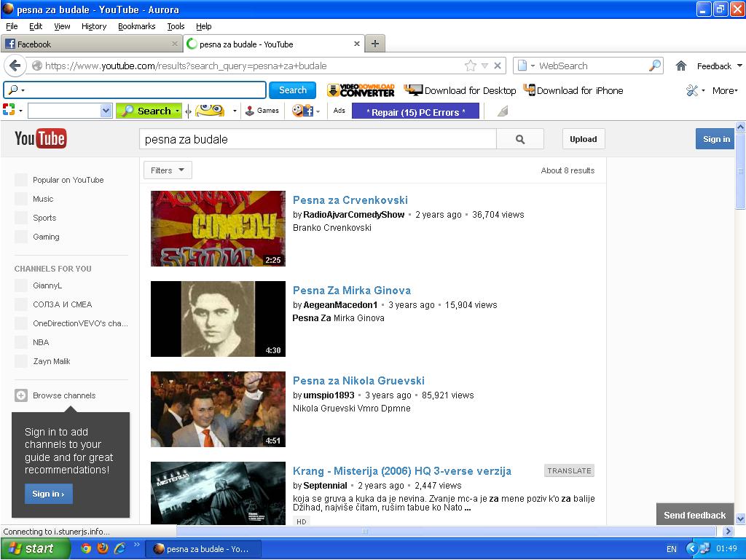746x560 pixels.
Task: Open the Tools menu
Action: point(176,26)
